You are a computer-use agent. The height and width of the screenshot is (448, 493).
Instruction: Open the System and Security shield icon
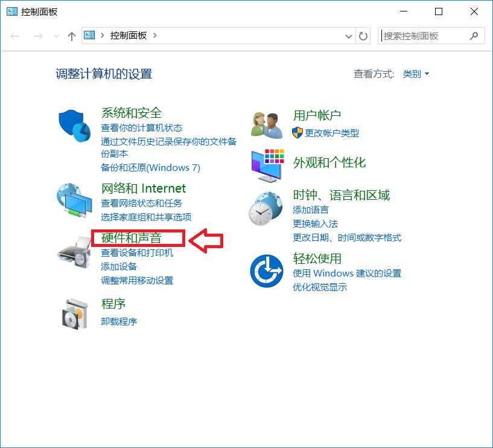(x=74, y=127)
